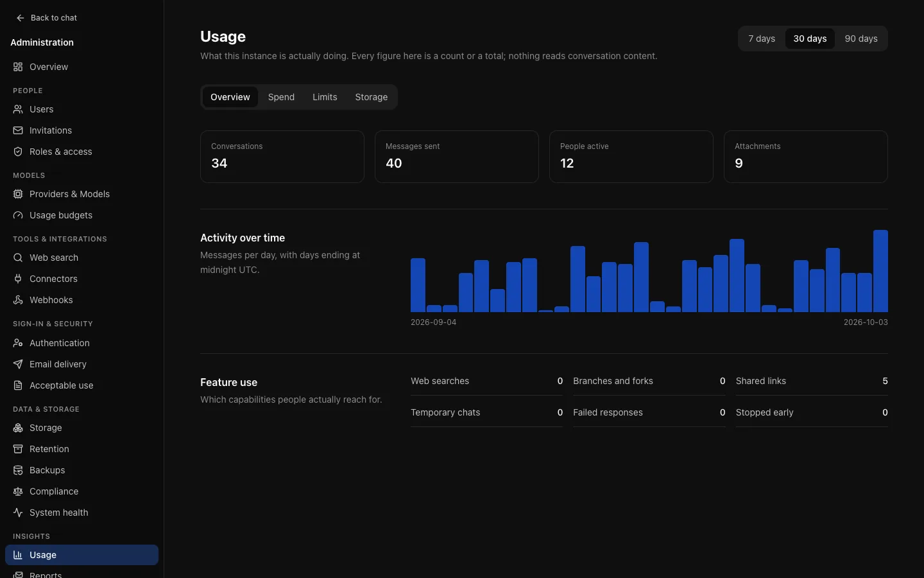Image resolution: width=924 pixels, height=578 pixels.
Task: Open the Usage sidebar item
Action: tap(81, 555)
